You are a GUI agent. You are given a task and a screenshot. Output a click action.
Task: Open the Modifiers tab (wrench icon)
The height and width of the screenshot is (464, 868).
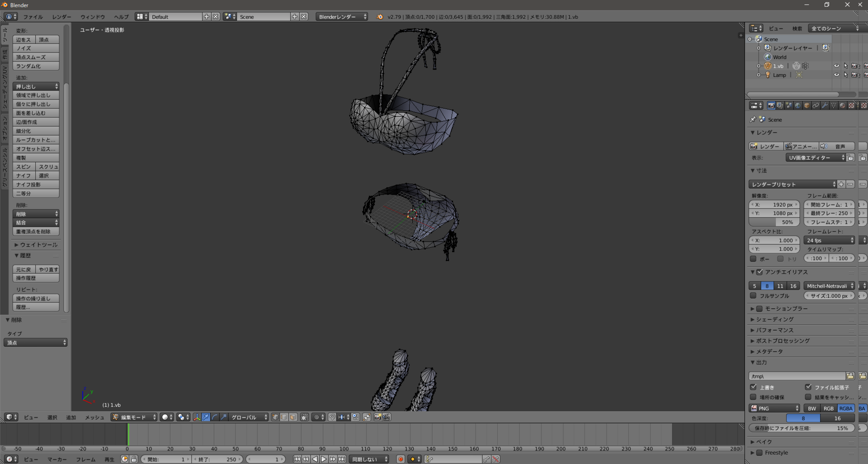[x=825, y=105]
